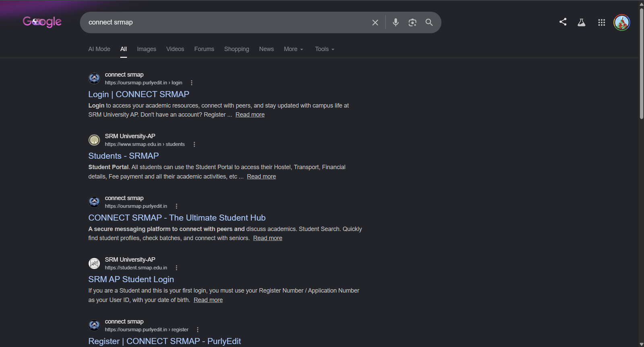Expand the Tools dropdown
644x347 pixels.
pos(324,49)
